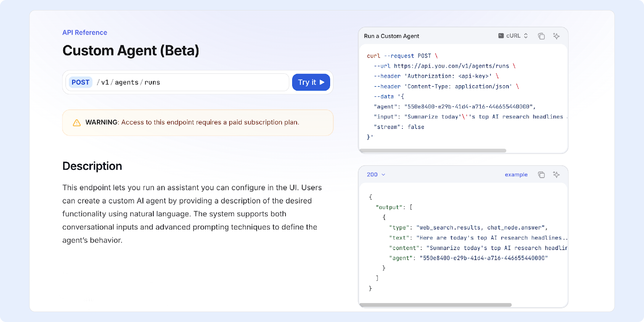644x322 pixels.
Task: Click the Description heading
Action: click(92, 166)
